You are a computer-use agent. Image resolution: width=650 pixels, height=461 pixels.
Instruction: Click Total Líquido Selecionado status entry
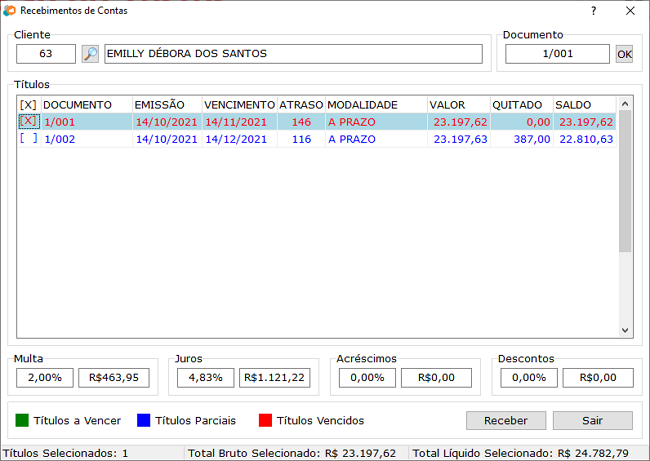[x=520, y=453]
